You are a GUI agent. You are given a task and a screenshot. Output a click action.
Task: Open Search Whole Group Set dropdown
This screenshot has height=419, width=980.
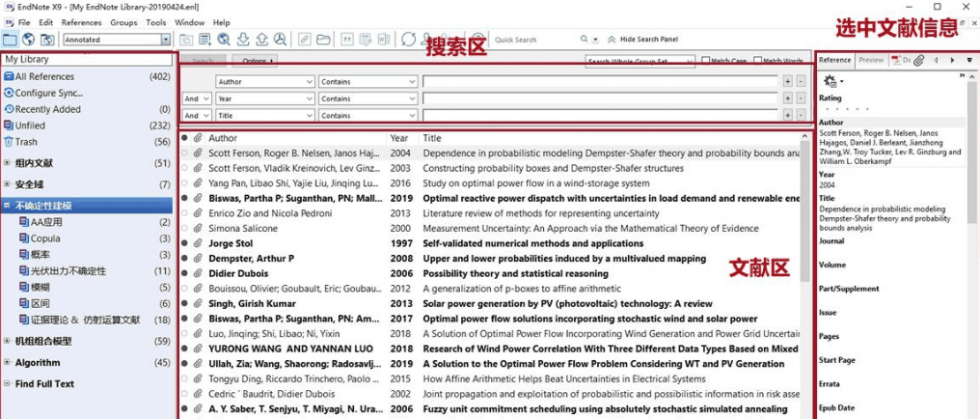[640, 61]
